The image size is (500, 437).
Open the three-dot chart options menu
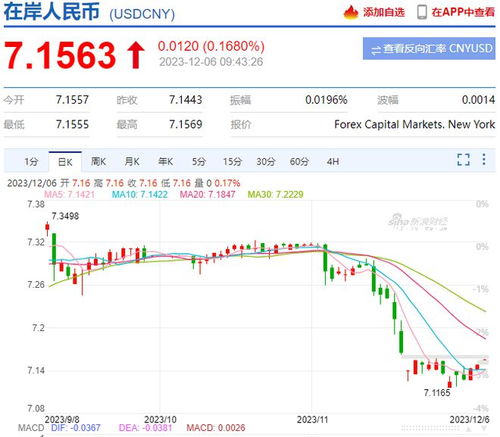pyautogui.click(x=484, y=159)
